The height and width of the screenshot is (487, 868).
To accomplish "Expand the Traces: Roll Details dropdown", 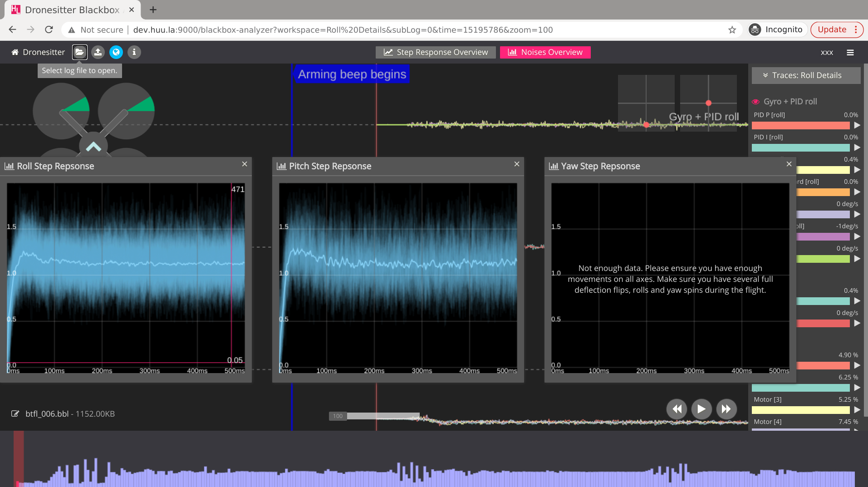I will pos(806,75).
